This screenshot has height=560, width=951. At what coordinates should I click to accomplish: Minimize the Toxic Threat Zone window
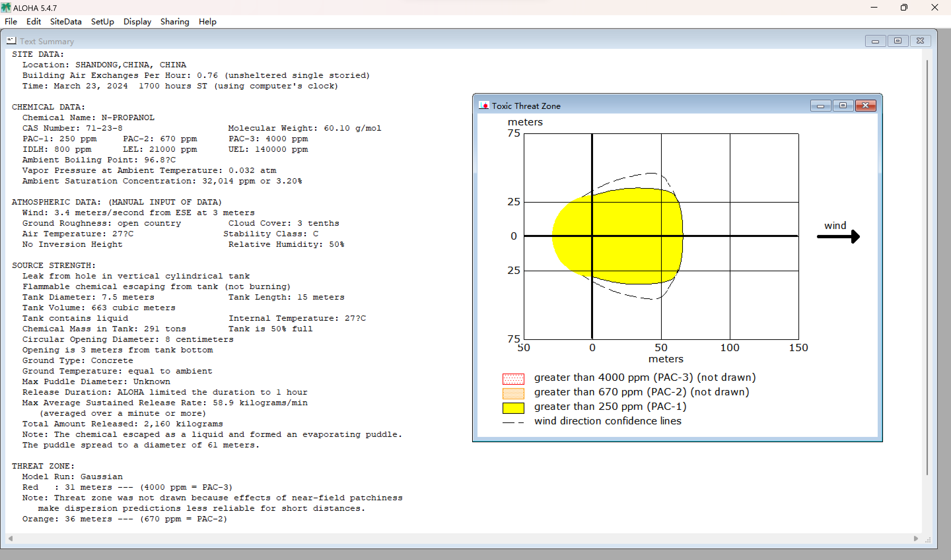820,106
